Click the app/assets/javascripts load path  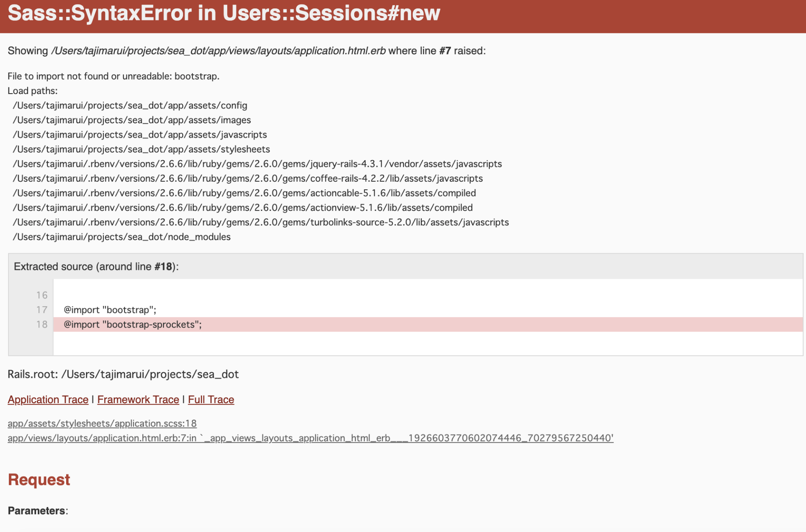pyautogui.click(x=140, y=134)
